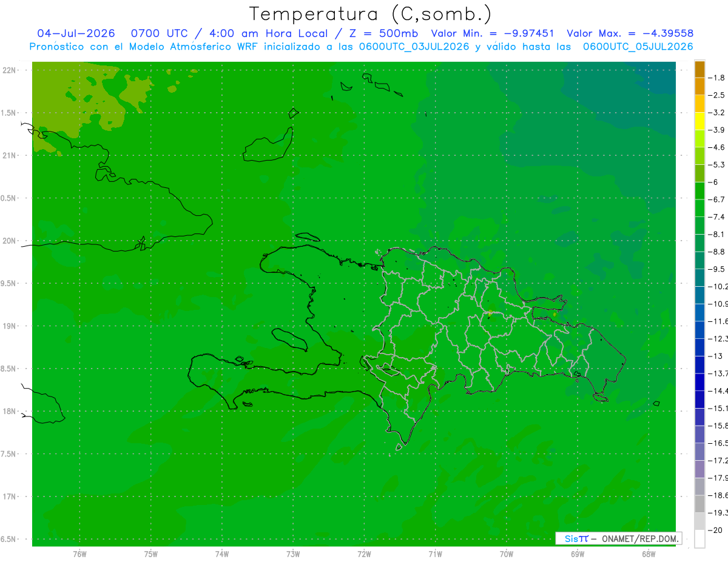Click the "72W" longitude label

click(364, 554)
